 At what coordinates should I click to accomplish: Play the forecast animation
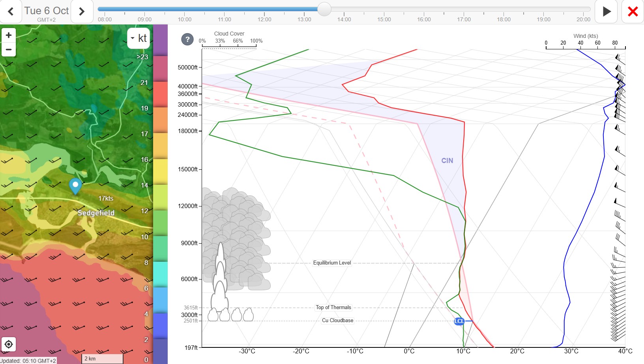pyautogui.click(x=606, y=11)
